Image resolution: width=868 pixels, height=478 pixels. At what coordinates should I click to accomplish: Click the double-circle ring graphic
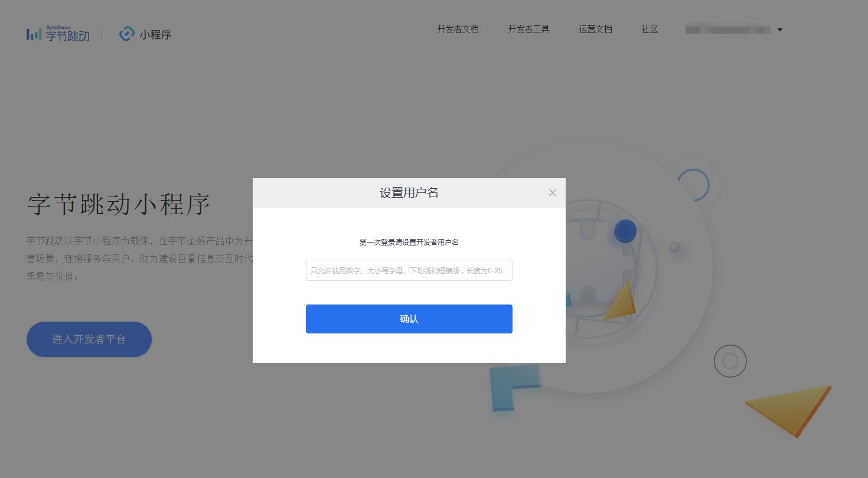(x=730, y=361)
